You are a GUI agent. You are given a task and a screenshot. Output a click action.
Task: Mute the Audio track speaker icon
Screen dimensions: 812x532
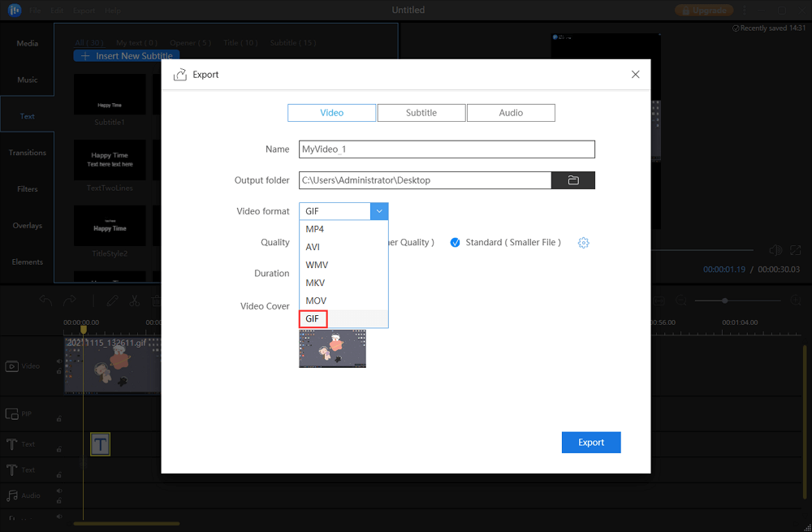(59, 491)
